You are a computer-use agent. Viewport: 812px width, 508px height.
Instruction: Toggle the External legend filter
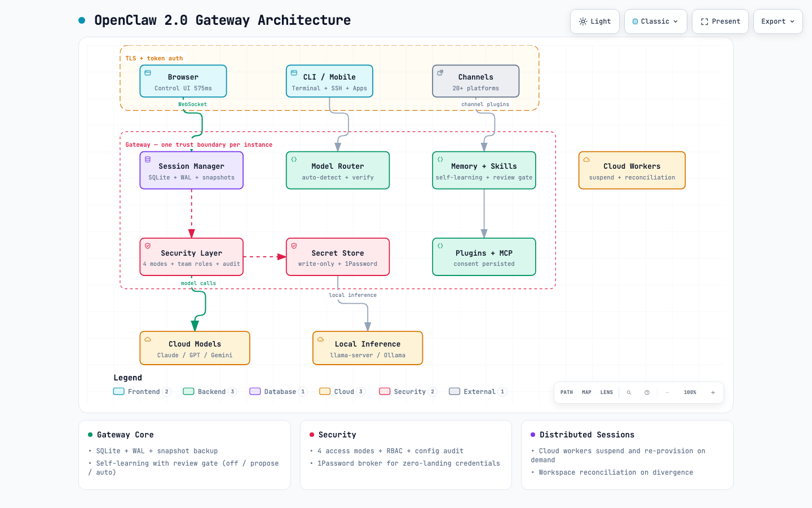pos(478,392)
